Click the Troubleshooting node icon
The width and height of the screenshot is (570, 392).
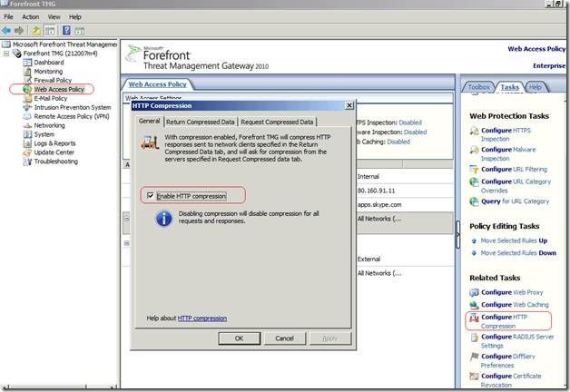[x=27, y=162]
